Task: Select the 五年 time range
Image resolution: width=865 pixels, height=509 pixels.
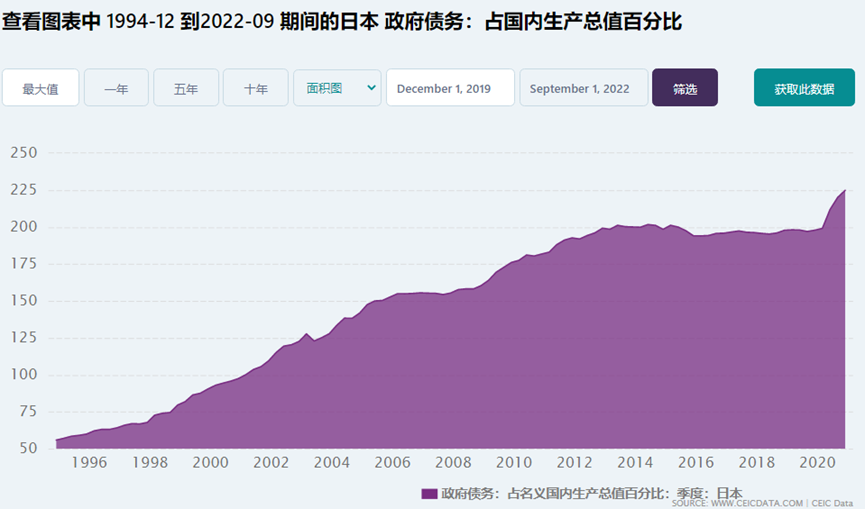Action: 186,88
